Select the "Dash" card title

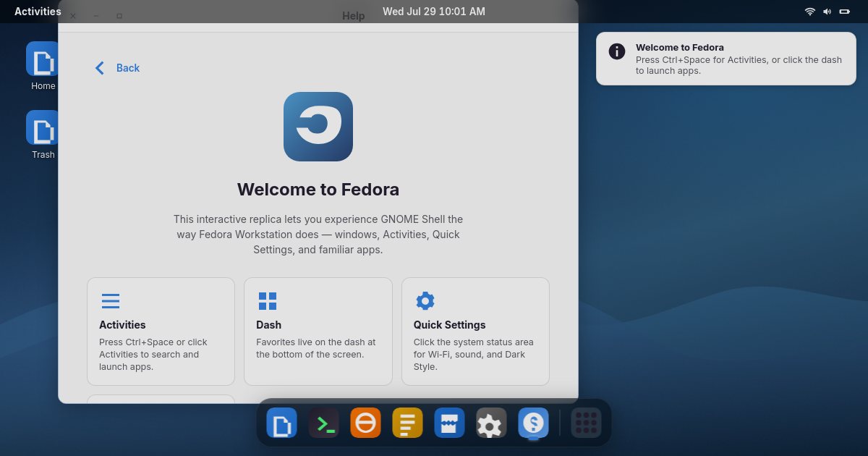click(269, 325)
